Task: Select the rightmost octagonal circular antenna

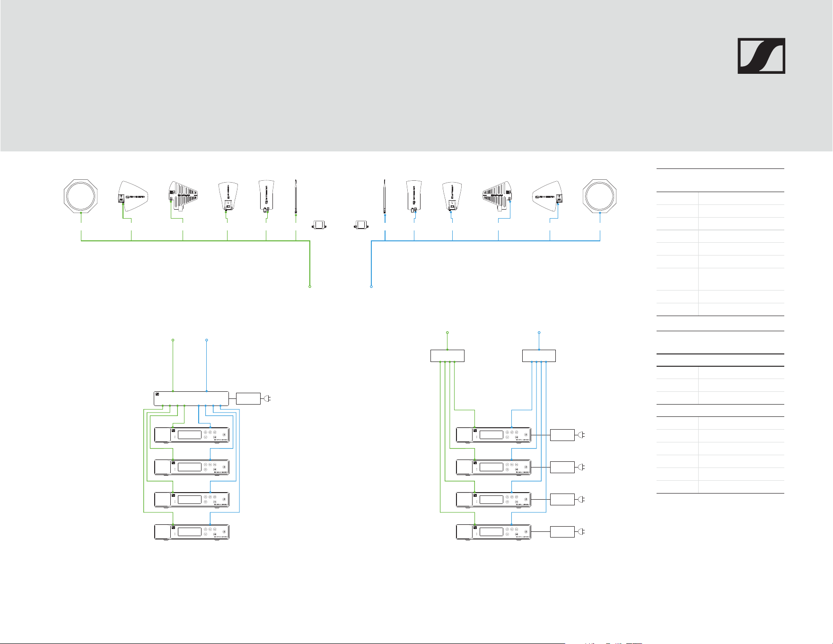Action: pyautogui.click(x=600, y=195)
